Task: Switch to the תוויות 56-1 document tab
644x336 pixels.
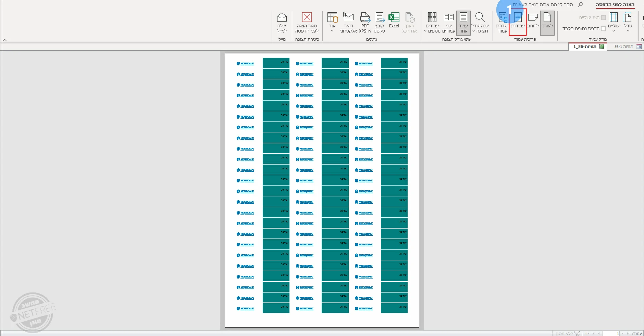Action: coord(627,47)
